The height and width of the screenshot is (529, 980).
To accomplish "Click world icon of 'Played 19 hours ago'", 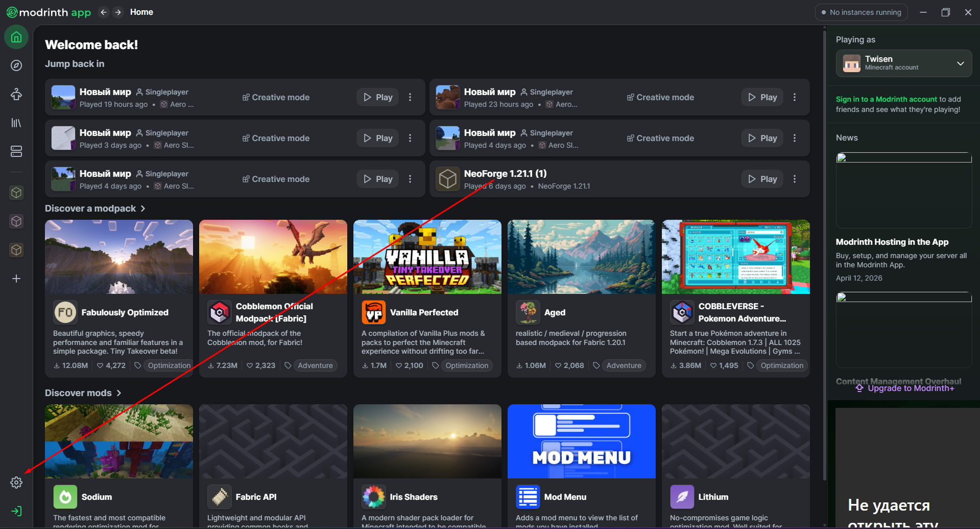I will pyautogui.click(x=63, y=97).
